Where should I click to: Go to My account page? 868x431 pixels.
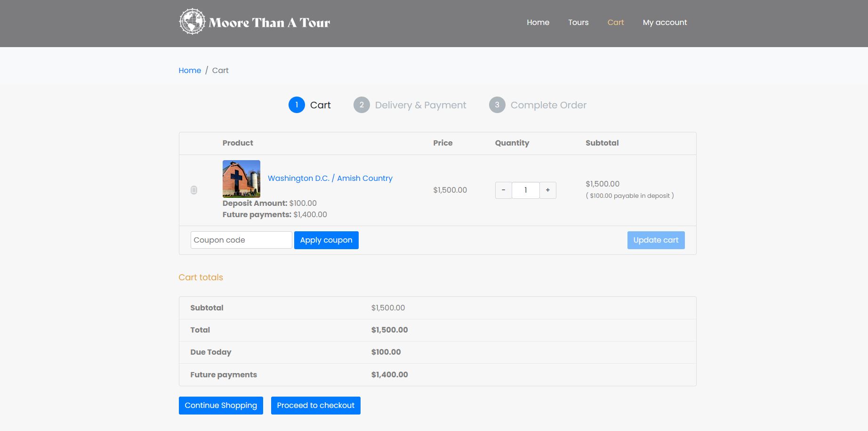click(665, 22)
